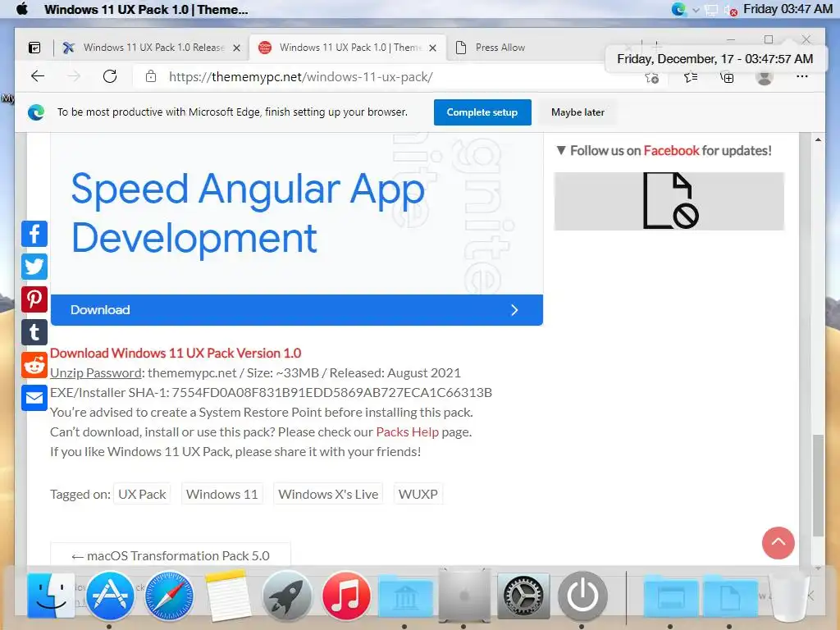Viewport: 840px width, 630px height.
Task: Click the UX Pack tag
Action: [142, 495]
